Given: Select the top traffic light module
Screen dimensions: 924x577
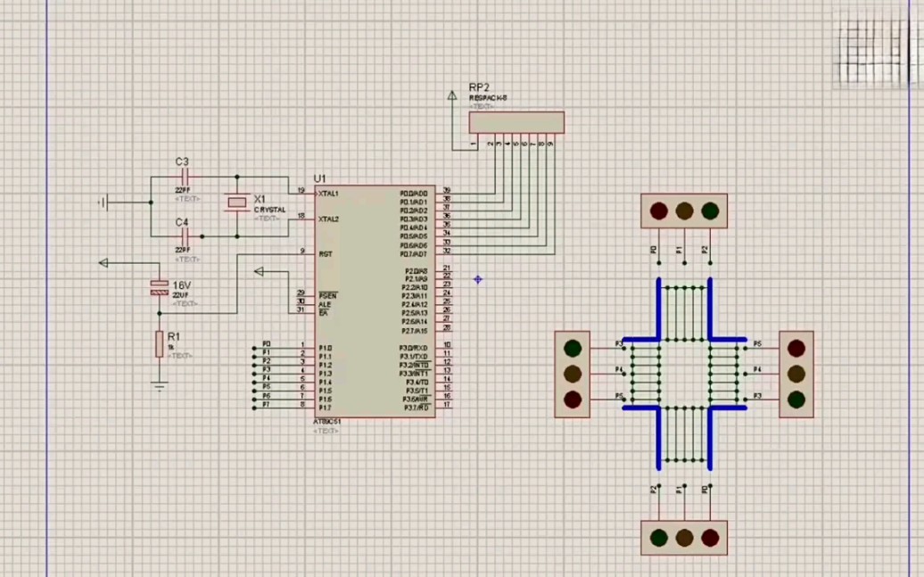Looking at the screenshot, I should pos(684,211).
